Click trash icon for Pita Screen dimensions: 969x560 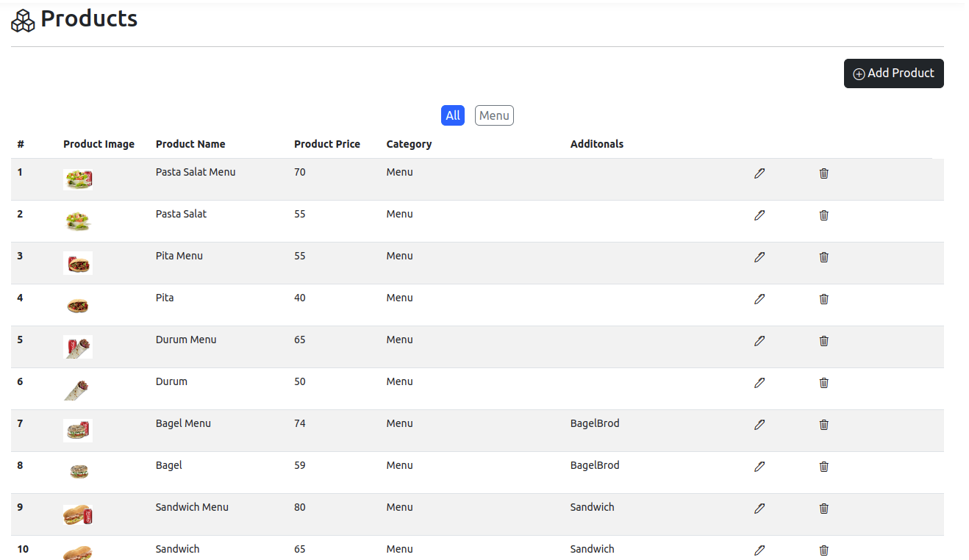click(823, 299)
